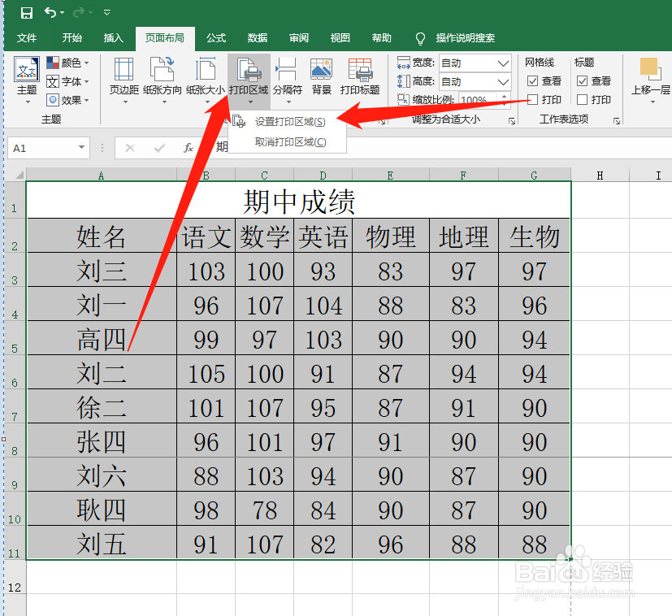Click the Breaks (分隔符) icon
Screen dimensions: 672x616
(286, 69)
